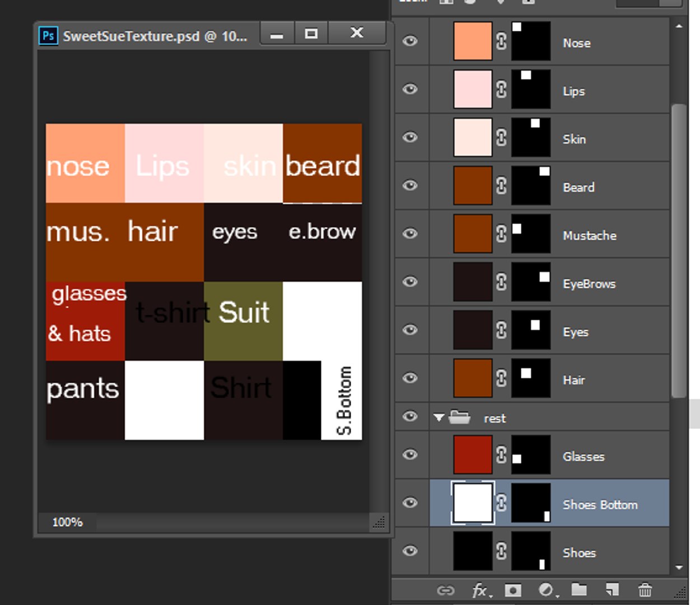Hide the rest layer group
700x605 pixels.
click(410, 417)
